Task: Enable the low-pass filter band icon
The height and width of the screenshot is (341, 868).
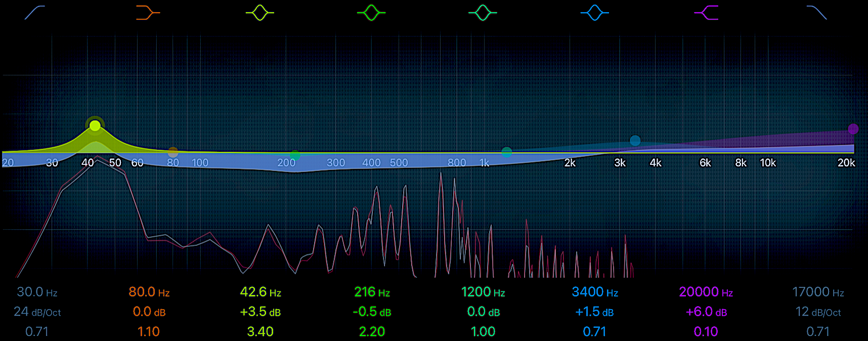Action: [816, 13]
